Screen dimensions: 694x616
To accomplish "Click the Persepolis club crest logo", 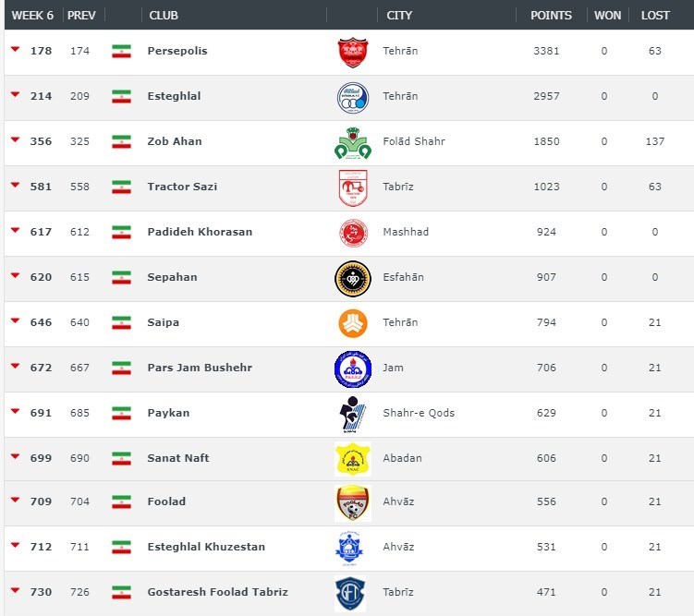I will [352, 53].
